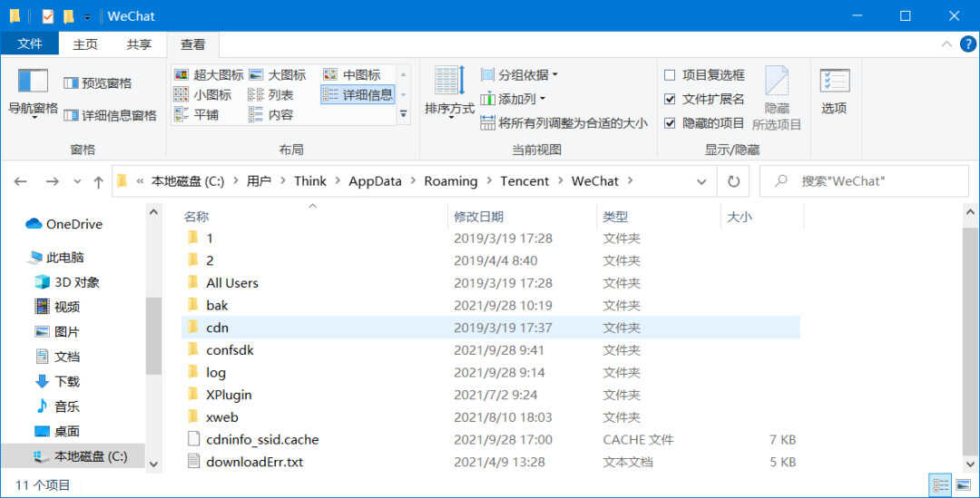Navigate to Tencent in the address bar
The image size is (980, 498).
tap(524, 181)
